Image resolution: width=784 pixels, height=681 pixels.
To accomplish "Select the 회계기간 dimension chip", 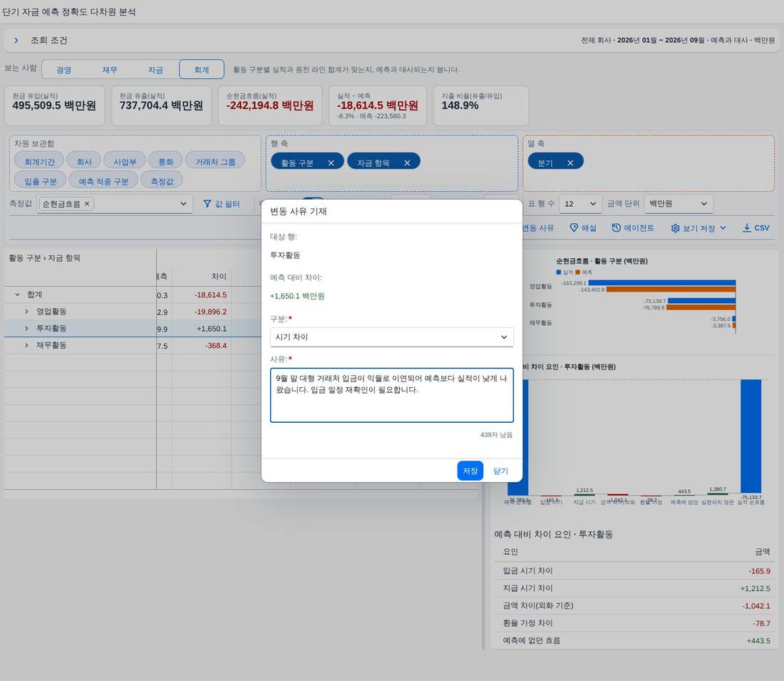I will (x=39, y=162).
